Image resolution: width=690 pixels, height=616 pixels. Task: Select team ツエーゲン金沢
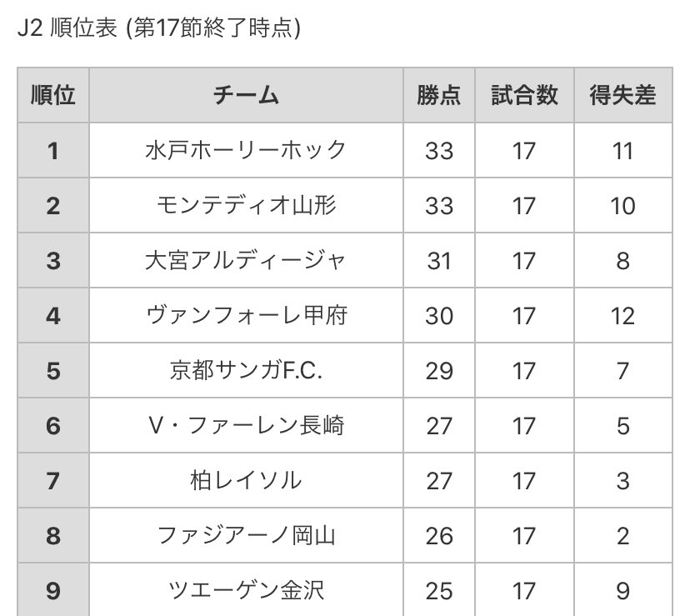tap(246, 590)
